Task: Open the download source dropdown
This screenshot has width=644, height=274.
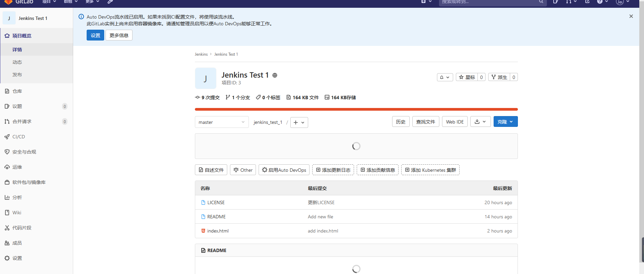Action: (480, 122)
